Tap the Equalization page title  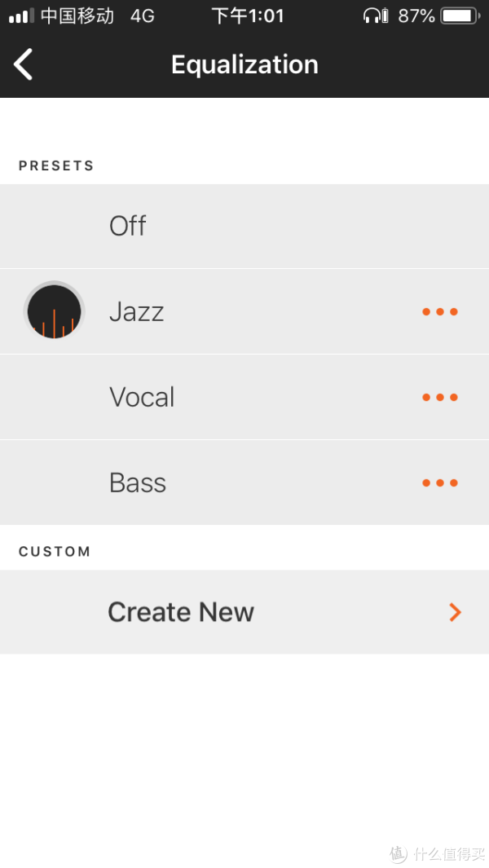click(244, 64)
